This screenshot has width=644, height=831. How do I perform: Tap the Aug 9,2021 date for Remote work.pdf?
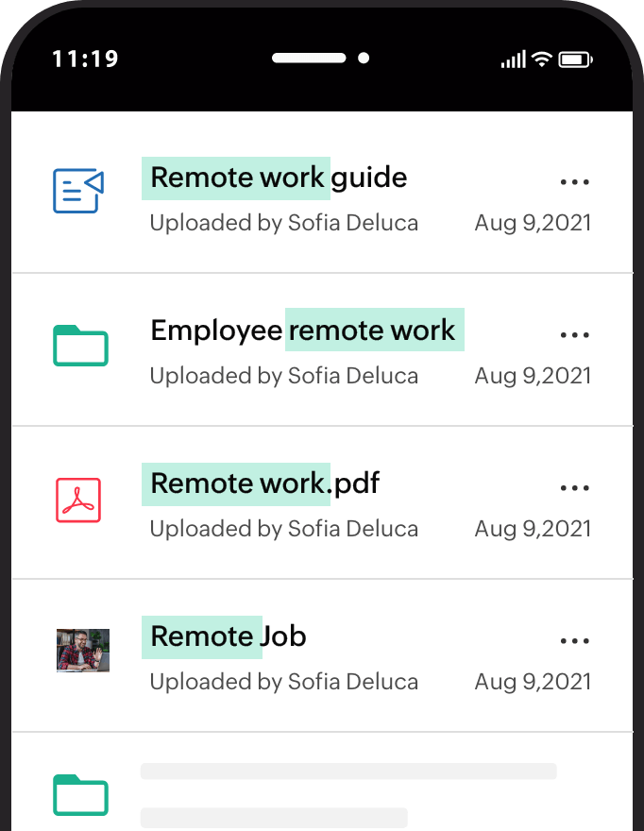[533, 529]
